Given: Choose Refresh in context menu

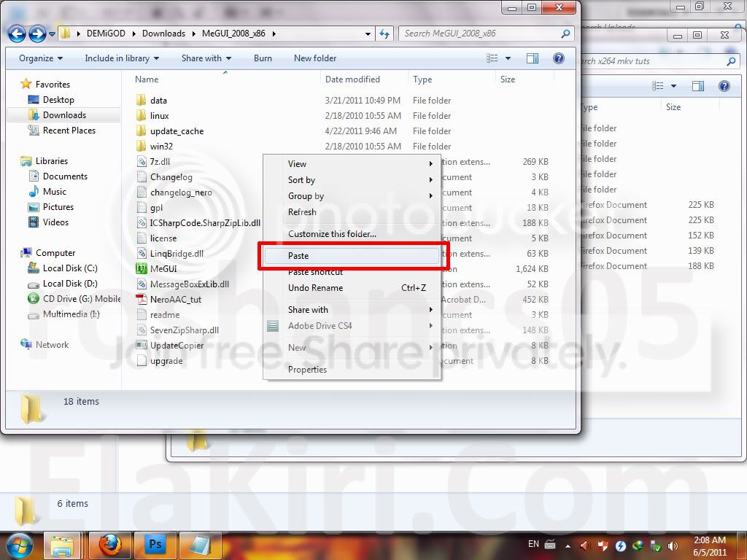Looking at the screenshot, I should [352, 212].
